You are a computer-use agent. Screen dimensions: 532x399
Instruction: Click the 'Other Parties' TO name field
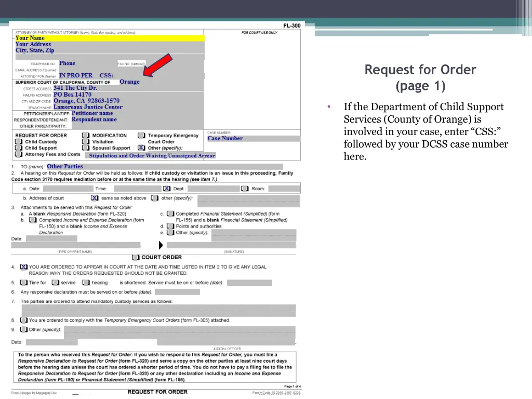pos(165,167)
